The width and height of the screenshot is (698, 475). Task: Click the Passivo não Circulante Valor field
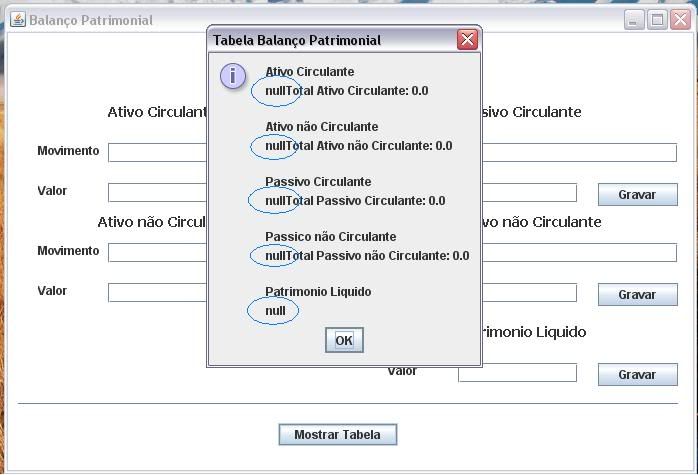pos(529,293)
